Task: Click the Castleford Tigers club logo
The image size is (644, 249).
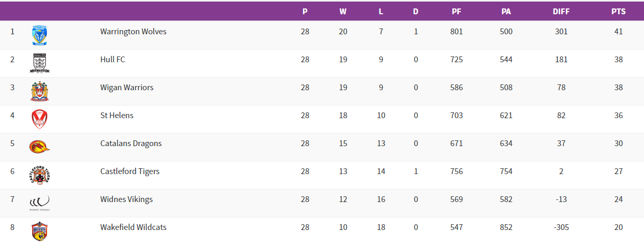Action: (x=40, y=175)
